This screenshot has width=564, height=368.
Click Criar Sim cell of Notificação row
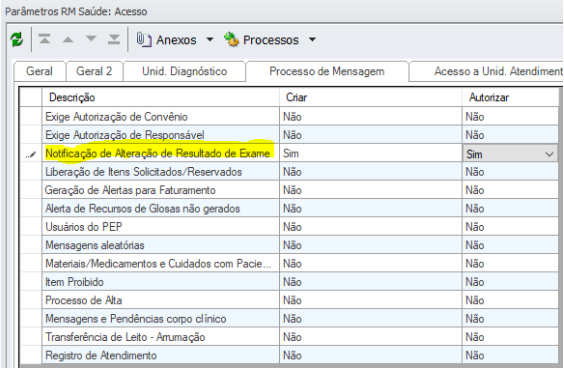[x=371, y=154]
